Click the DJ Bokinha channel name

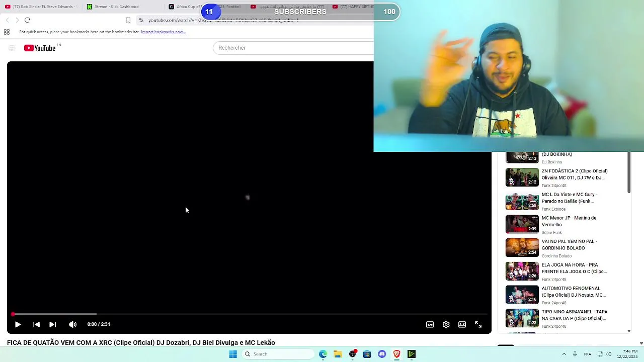(x=552, y=162)
